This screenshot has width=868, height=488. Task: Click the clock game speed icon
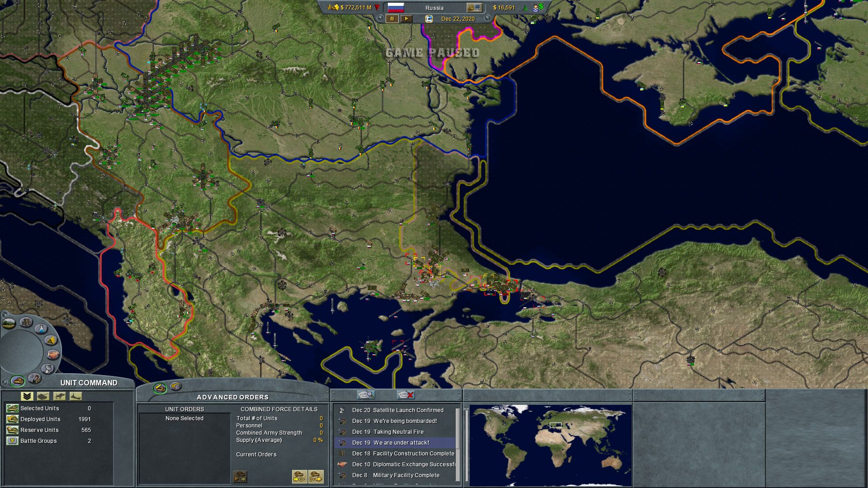pyautogui.click(x=429, y=19)
